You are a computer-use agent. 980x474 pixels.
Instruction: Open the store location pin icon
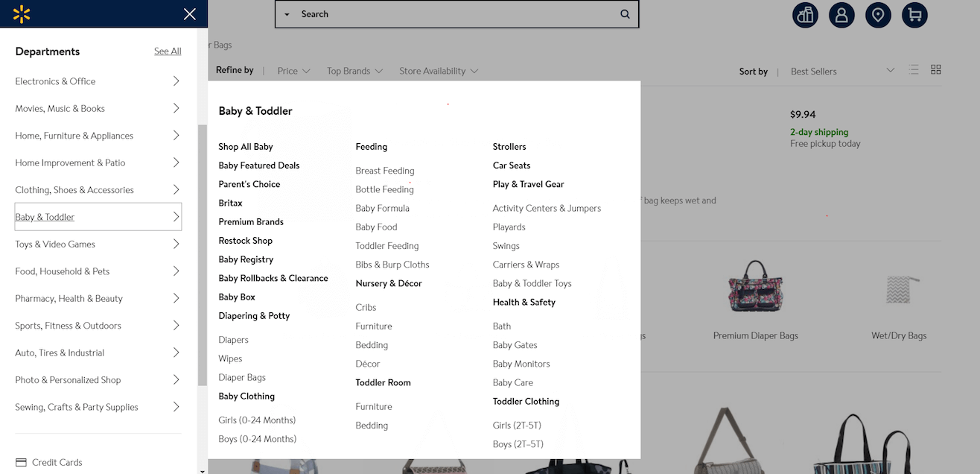[878, 15]
